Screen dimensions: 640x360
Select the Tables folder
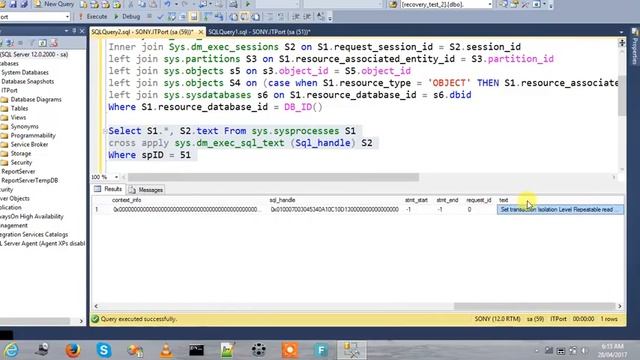(19, 108)
